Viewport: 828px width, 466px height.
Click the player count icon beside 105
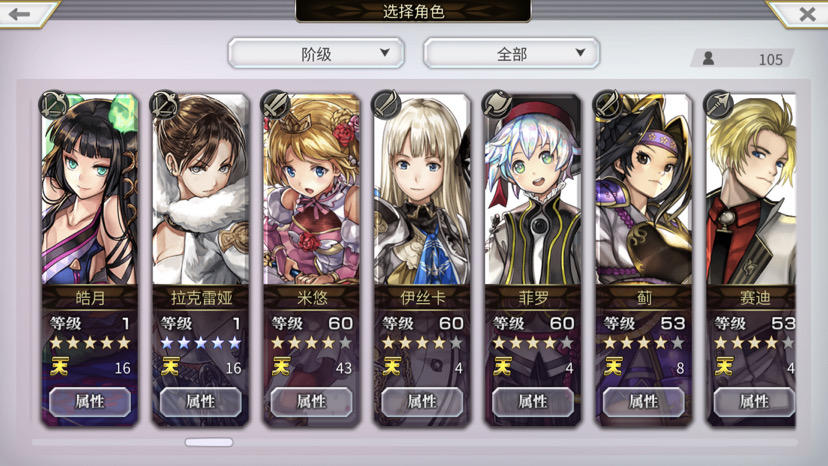click(709, 58)
